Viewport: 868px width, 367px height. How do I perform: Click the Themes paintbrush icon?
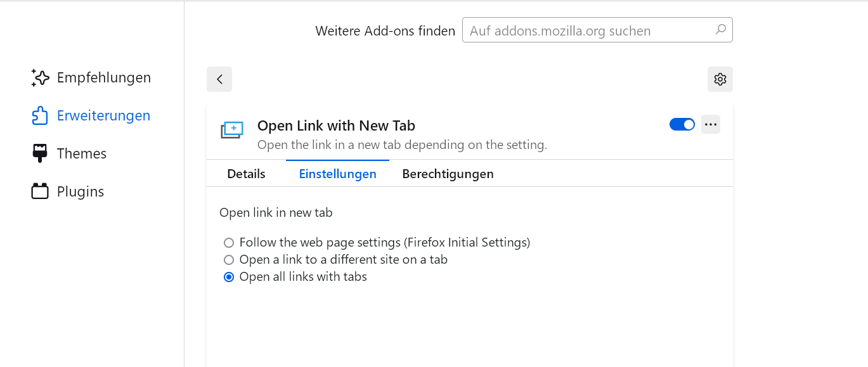(x=40, y=153)
